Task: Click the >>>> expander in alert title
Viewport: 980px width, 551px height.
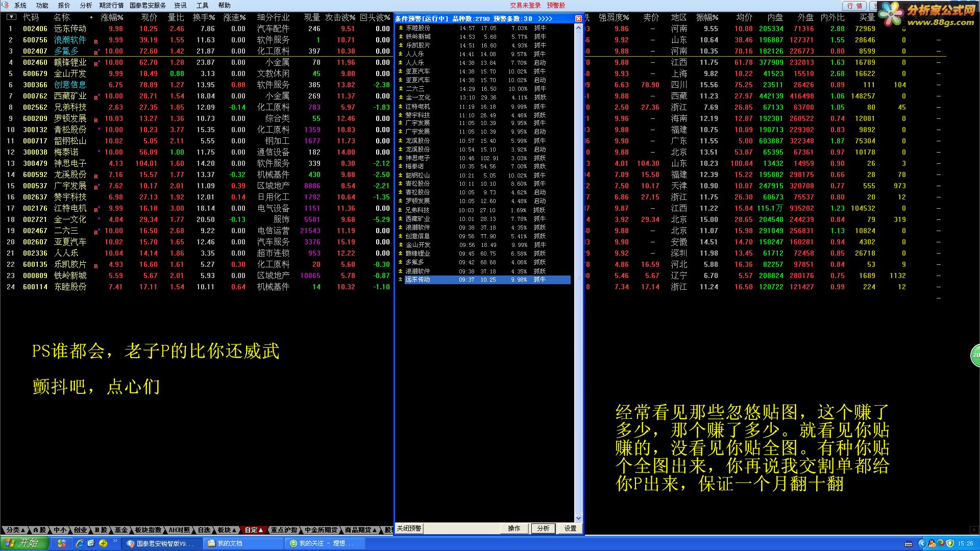Action: click(545, 19)
